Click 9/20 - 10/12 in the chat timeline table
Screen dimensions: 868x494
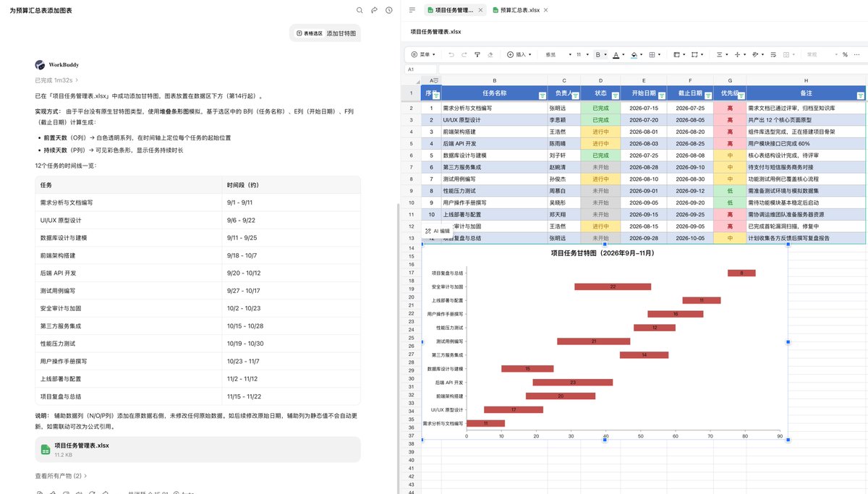[242, 273]
